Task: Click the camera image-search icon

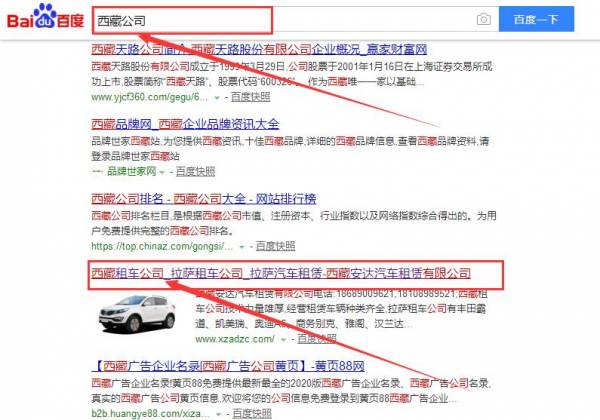Action: pos(483,19)
